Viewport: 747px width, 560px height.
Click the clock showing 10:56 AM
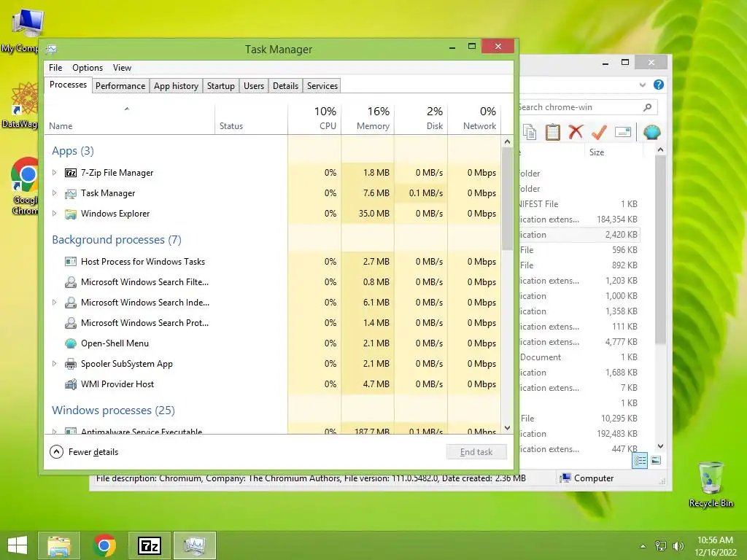pyautogui.click(x=715, y=540)
